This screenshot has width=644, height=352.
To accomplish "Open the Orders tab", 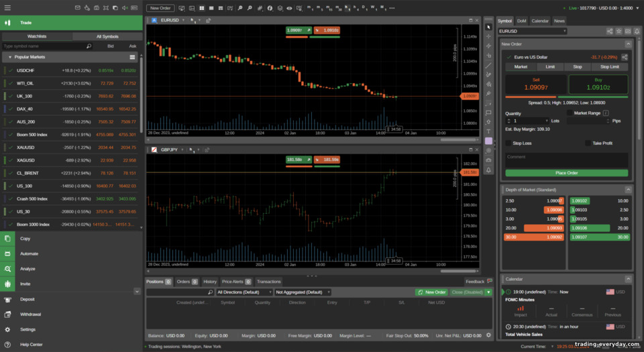I will [x=187, y=282].
